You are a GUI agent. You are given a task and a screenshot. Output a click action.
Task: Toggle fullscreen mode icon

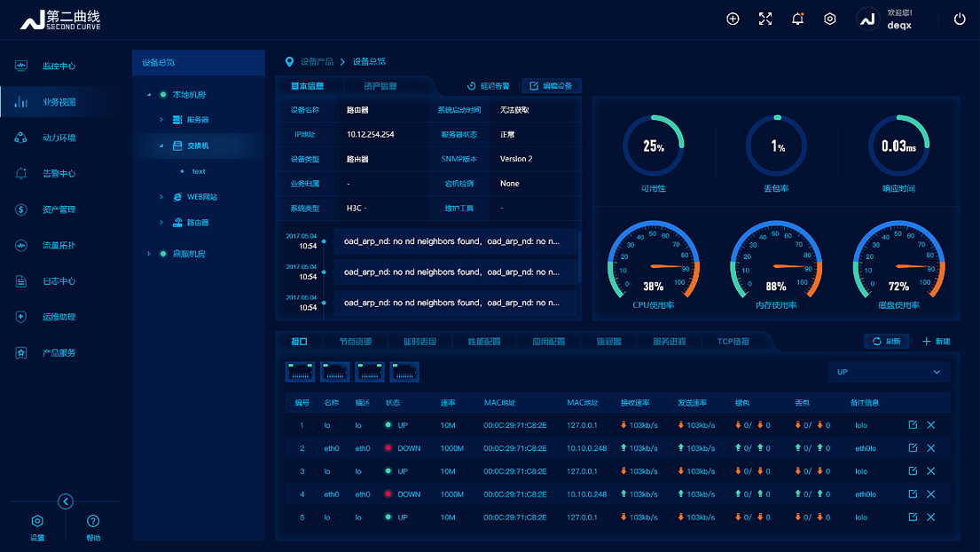765,19
